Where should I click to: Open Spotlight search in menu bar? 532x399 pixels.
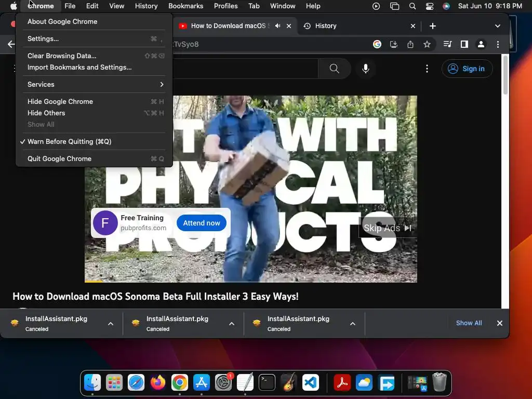pos(413,6)
